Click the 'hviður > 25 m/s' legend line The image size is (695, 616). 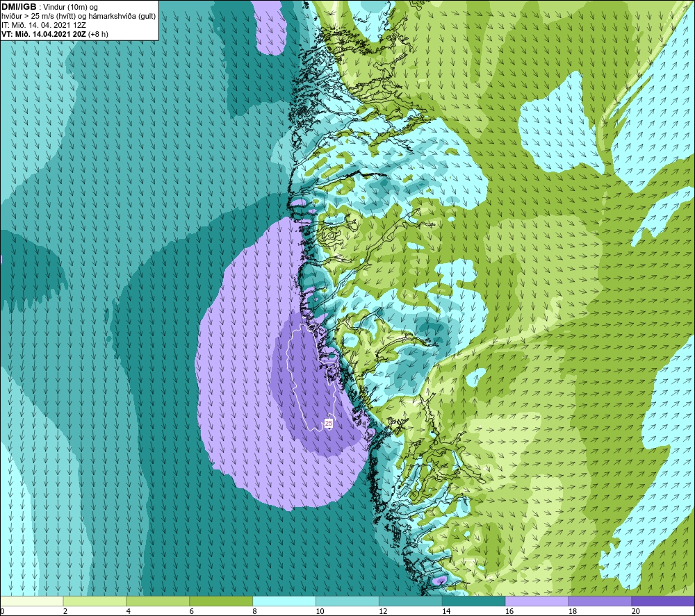pos(79,17)
